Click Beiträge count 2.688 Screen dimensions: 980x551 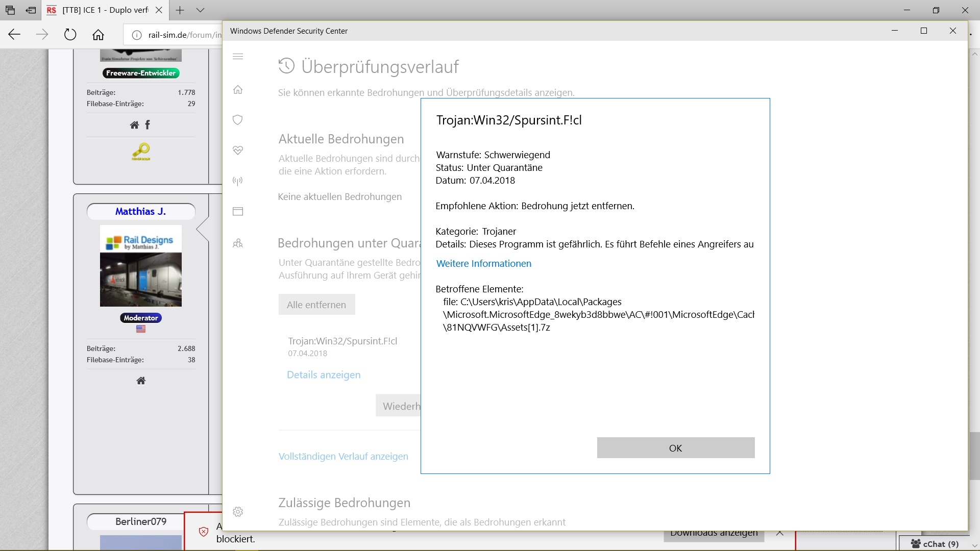186,348
